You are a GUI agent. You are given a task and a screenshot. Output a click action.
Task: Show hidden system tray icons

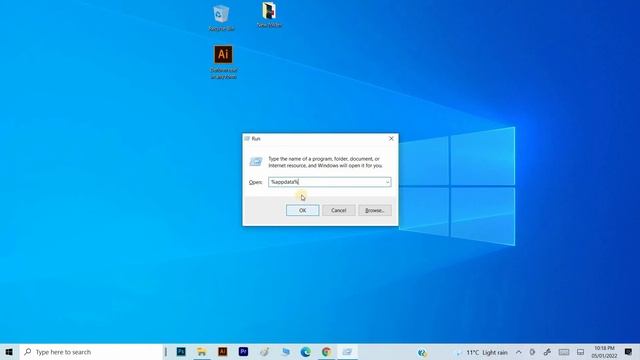tap(518, 352)
